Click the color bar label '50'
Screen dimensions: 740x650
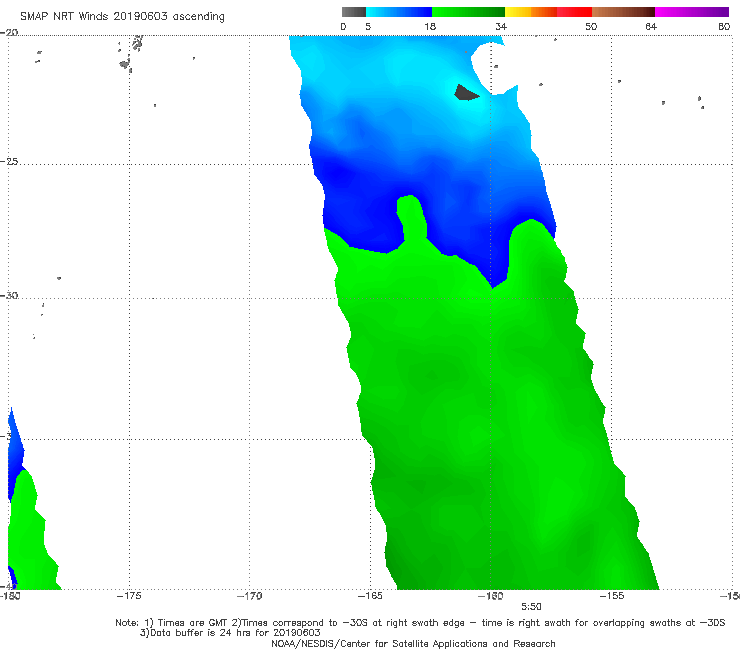point(591,26)
